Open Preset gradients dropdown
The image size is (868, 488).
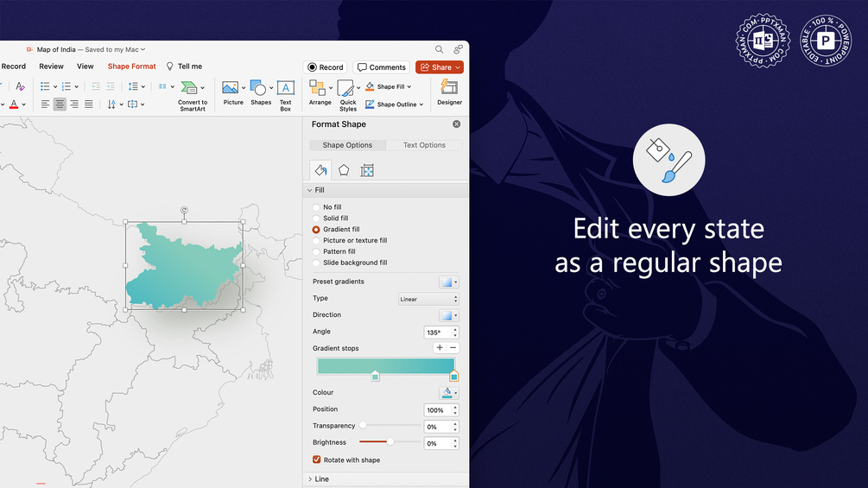(x=448, y=282)
